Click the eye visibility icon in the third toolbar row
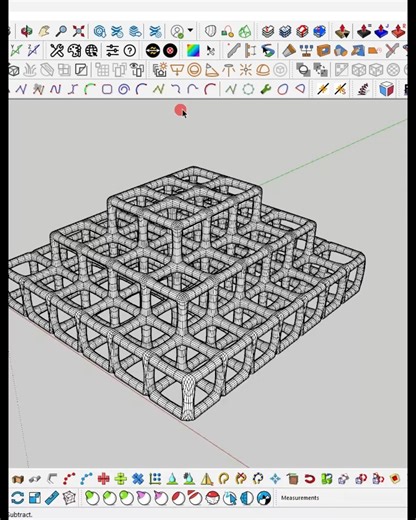Viewport: 416px width, 520px height. [x=137, y=70]
